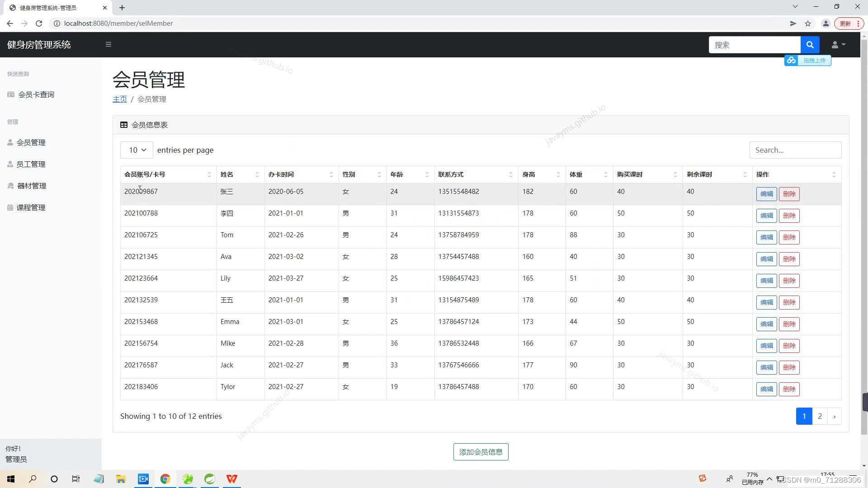Sort by 办卡时间 column header

[x=302, y=174]
